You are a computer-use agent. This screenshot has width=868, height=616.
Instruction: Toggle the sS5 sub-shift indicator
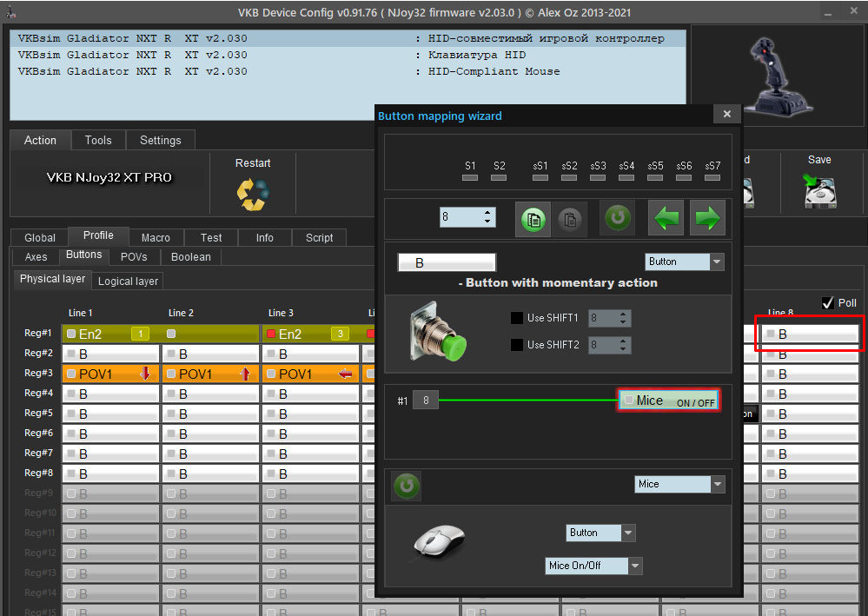point(655,177)
